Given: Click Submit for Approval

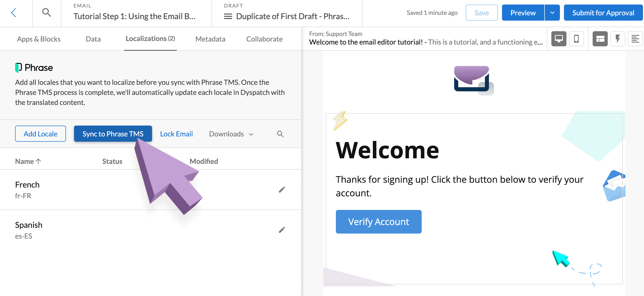Looking at the screenshot, I should (x=603, y=12).
